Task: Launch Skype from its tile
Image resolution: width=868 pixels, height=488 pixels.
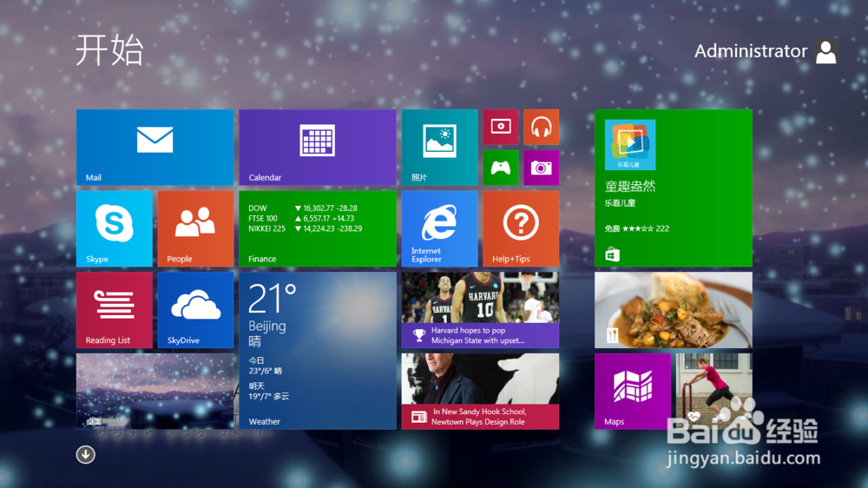Action: [x=114, y=228]
